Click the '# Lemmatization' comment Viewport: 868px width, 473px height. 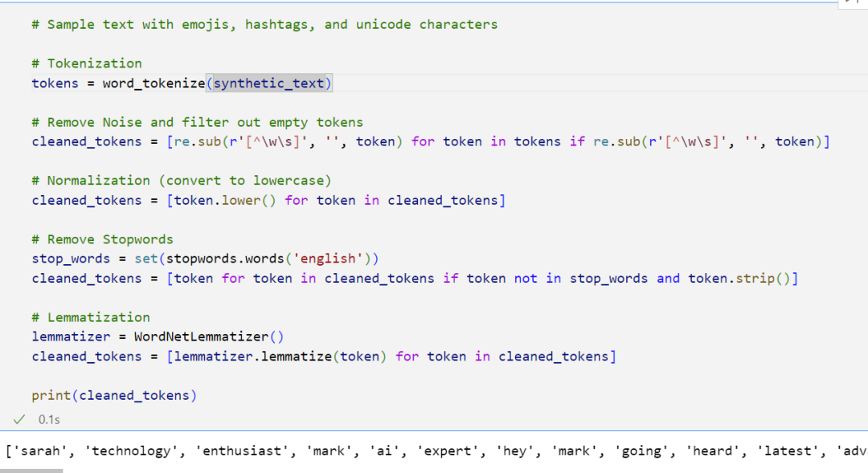point(91,317)
